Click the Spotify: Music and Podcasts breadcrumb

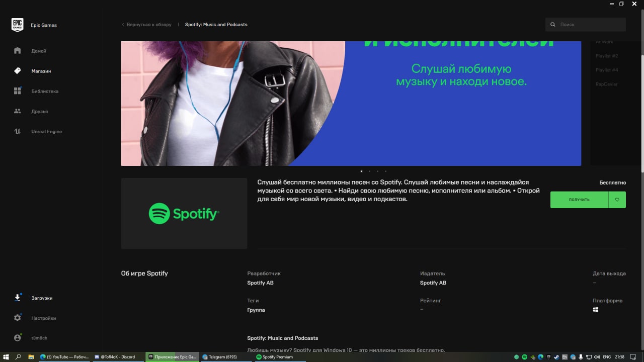coord(216,24)
